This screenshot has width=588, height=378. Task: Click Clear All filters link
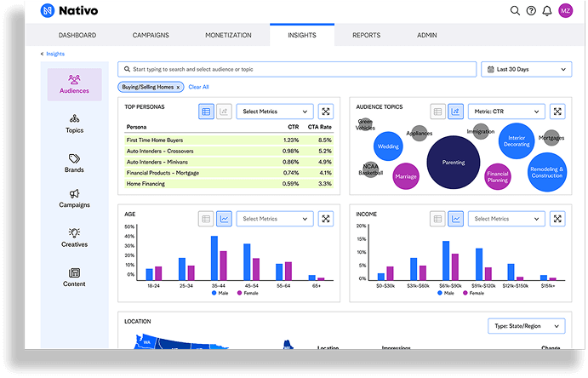(198, 87)
